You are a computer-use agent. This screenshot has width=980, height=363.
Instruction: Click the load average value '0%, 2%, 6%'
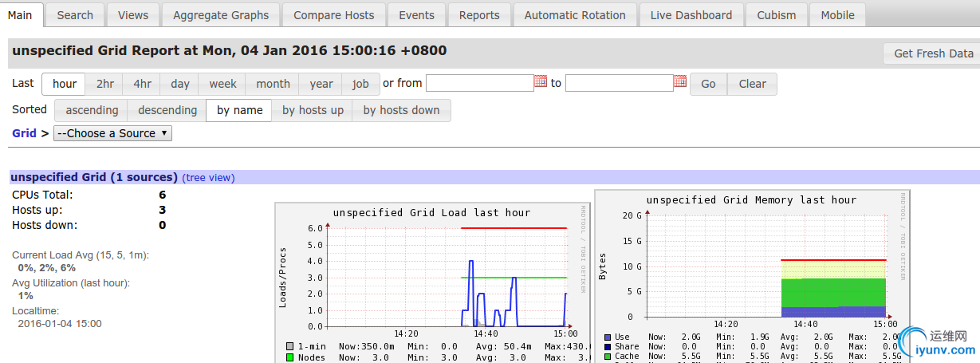[46, 268]
